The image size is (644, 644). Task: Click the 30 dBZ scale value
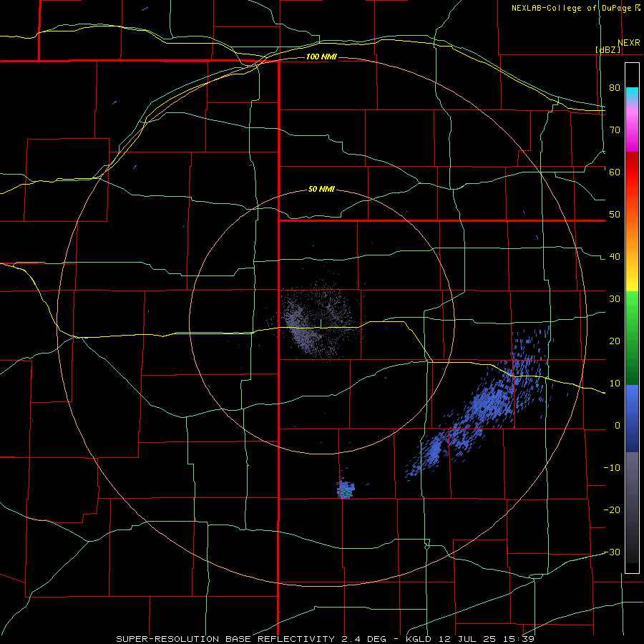click(615, 299)
